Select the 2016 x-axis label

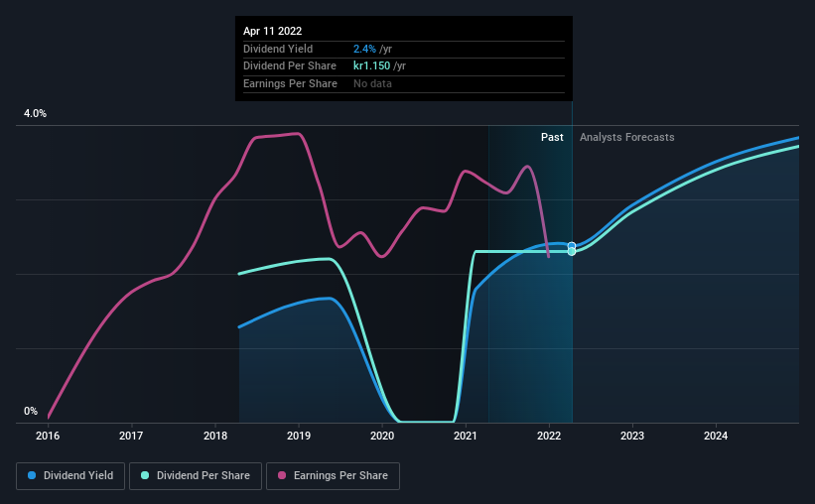coord(48,436)
